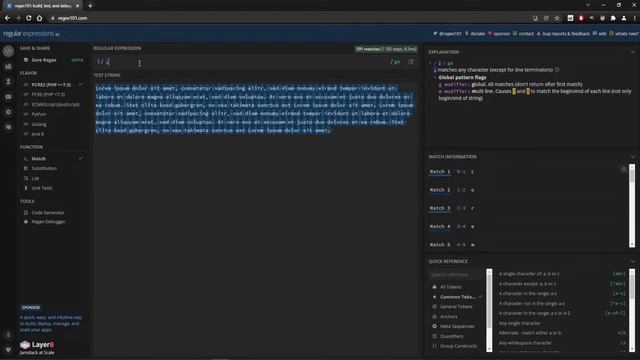The image size is (640, 360).
Task: Open the regex flags gm dropdown
Action: [x=396, y=62]
